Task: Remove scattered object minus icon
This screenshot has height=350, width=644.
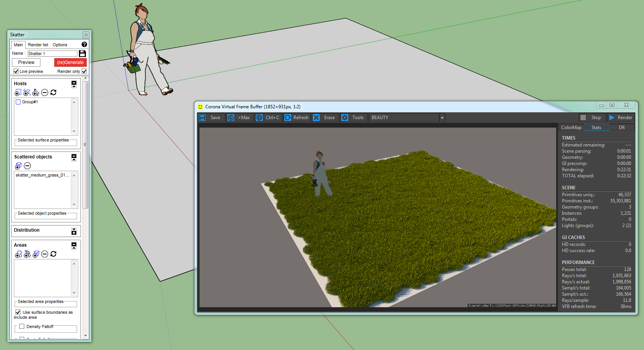Action: 27,166
